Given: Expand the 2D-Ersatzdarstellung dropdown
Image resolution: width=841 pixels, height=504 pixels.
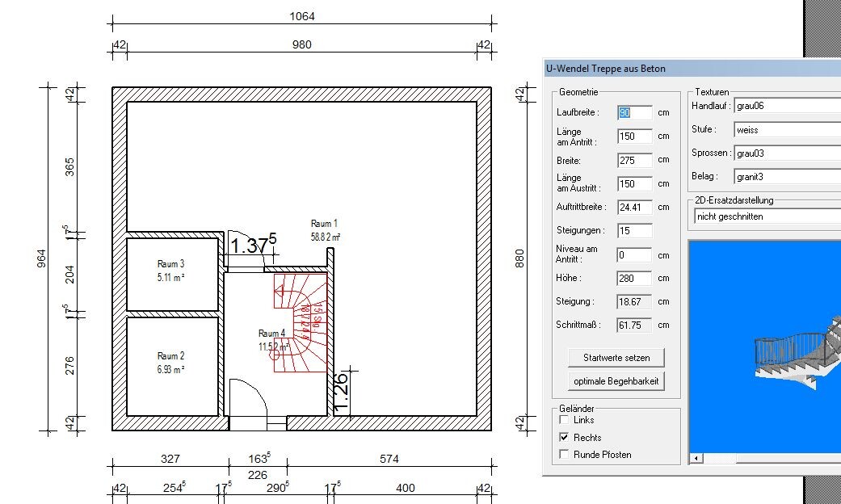Looking at the screenshot, I should (766, 216).
